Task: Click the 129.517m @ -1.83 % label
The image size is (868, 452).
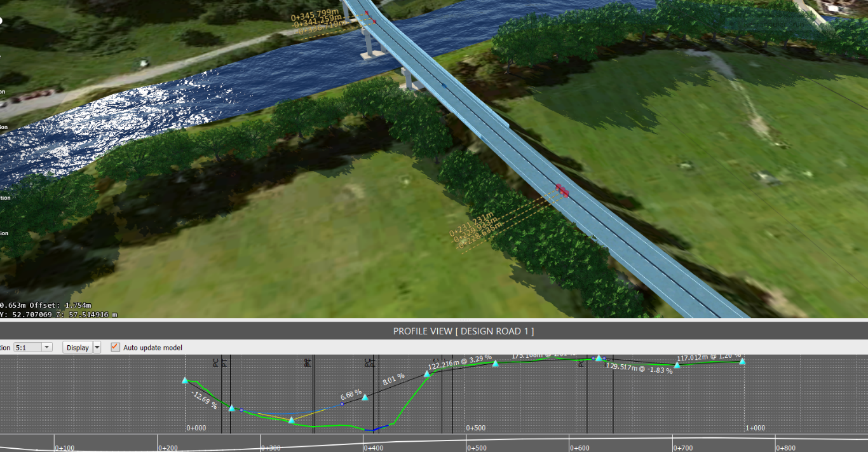Action: 639,368
